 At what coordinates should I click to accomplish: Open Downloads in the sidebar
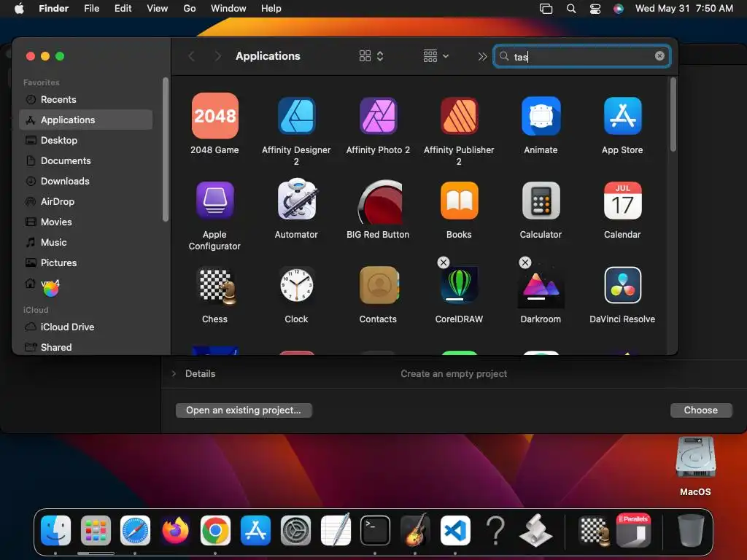click(x=86, y=182)
